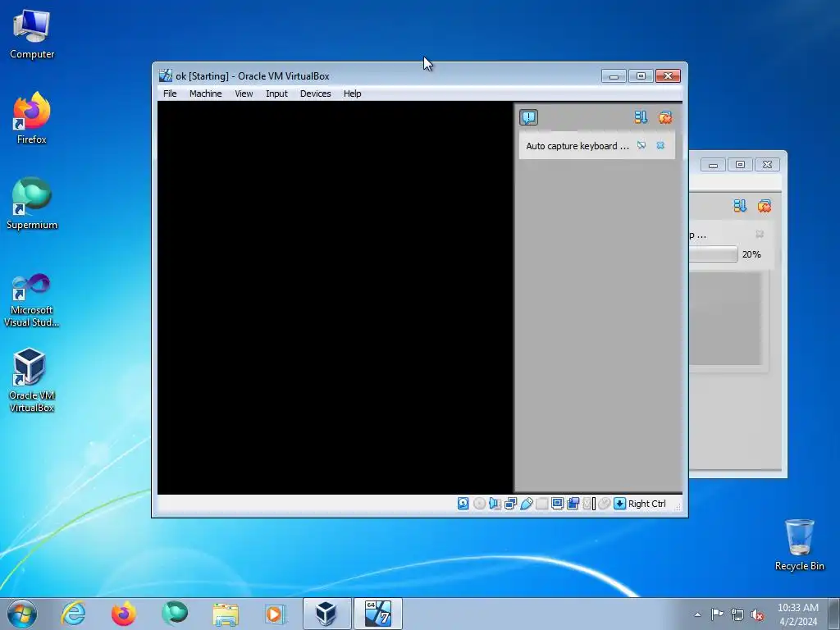Open the Machine menu
Viewport: 840px width, 630px height.
coord(205,94)
